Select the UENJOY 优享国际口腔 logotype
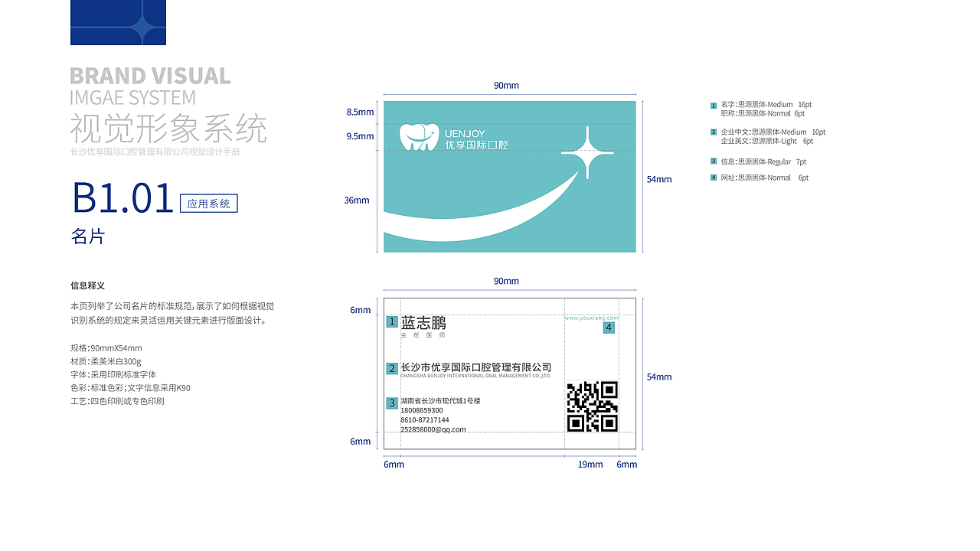 pos(479,139)
